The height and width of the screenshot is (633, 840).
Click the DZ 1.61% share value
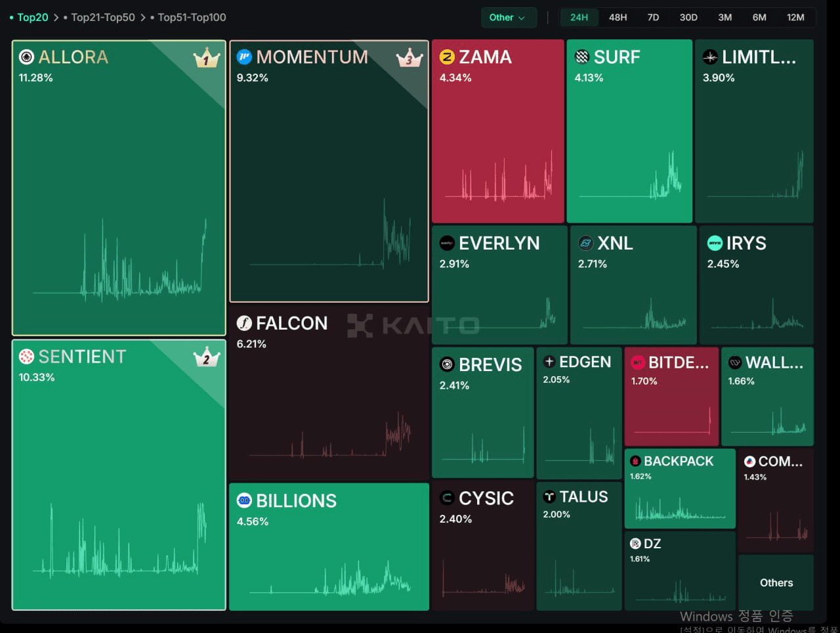640,559
